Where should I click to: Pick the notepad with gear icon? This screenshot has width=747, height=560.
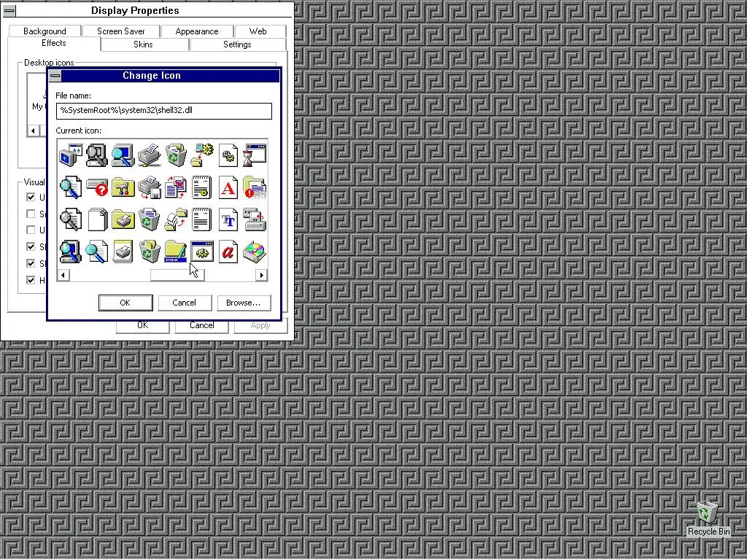point(202,187)
